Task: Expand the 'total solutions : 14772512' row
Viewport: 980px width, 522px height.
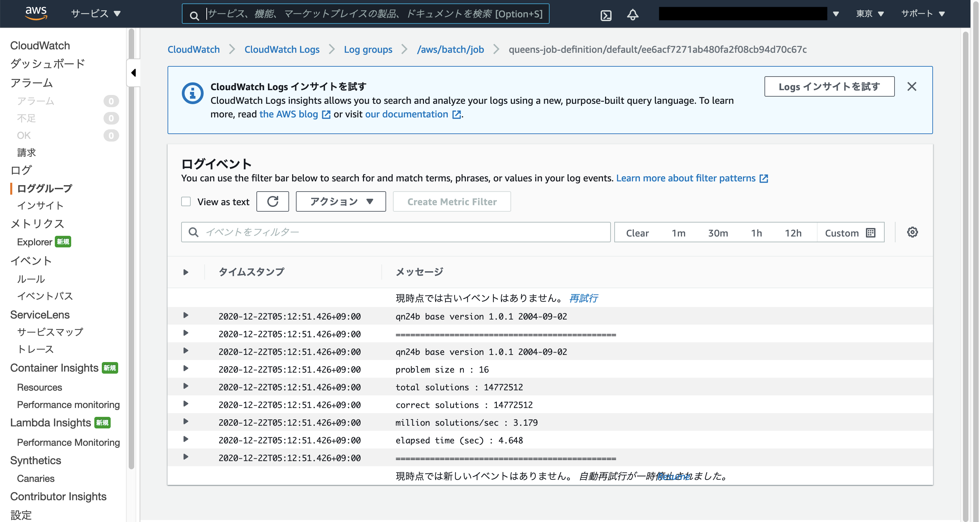Action: pos(186,386)
